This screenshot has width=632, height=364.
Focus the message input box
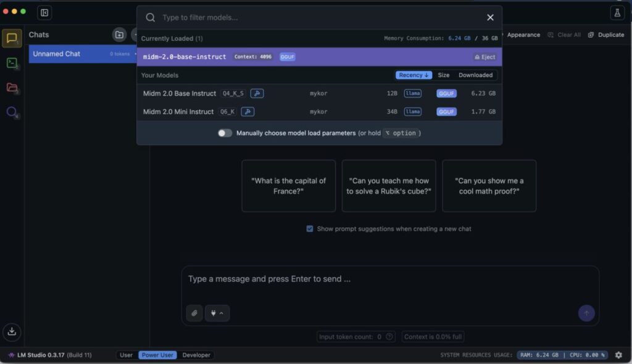pos(390,279)
